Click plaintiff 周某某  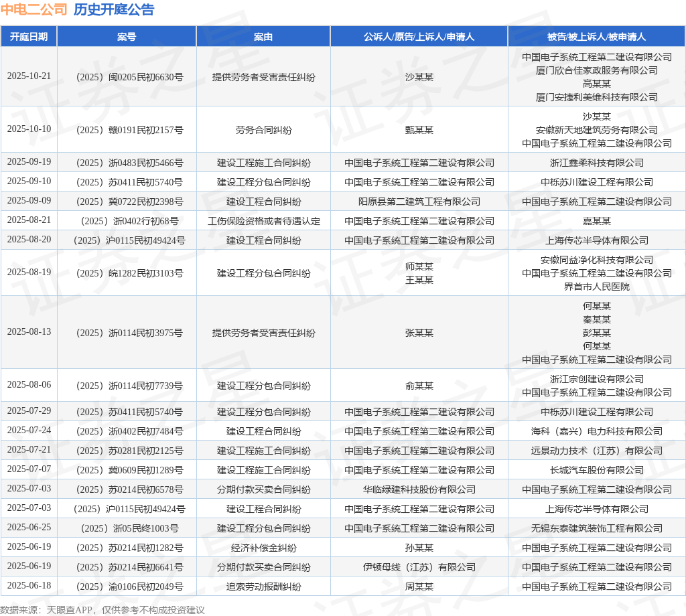tap(419, 587)
